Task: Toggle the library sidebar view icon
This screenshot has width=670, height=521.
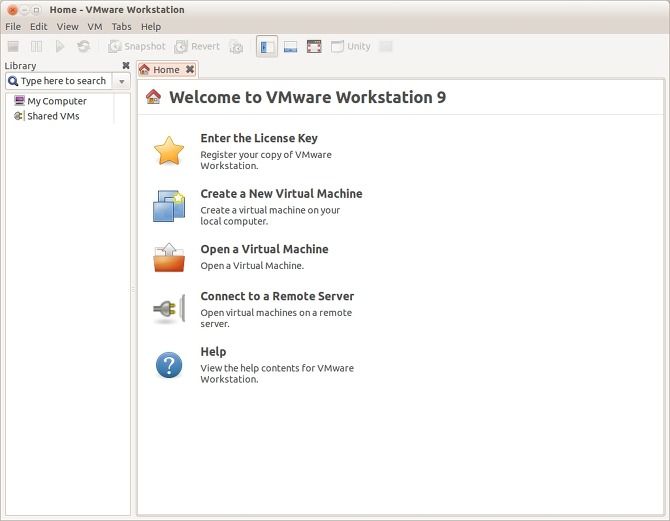Action: [x=267, y=46]
